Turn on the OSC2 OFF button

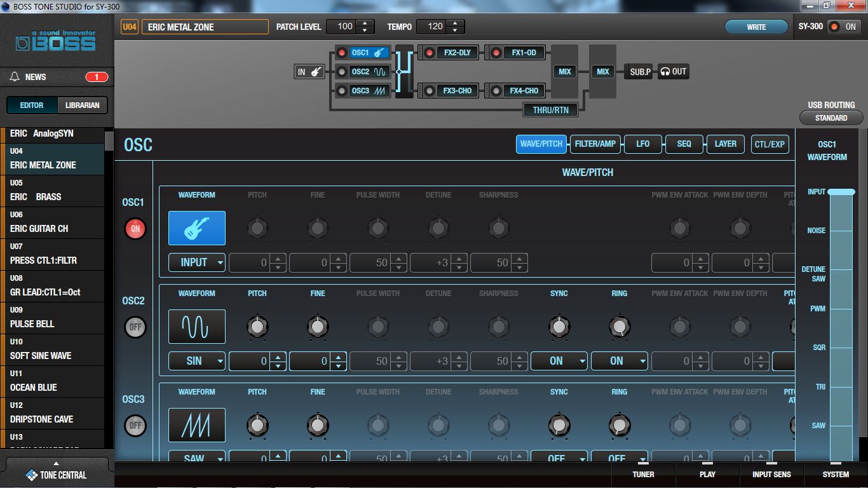(135, 327)
